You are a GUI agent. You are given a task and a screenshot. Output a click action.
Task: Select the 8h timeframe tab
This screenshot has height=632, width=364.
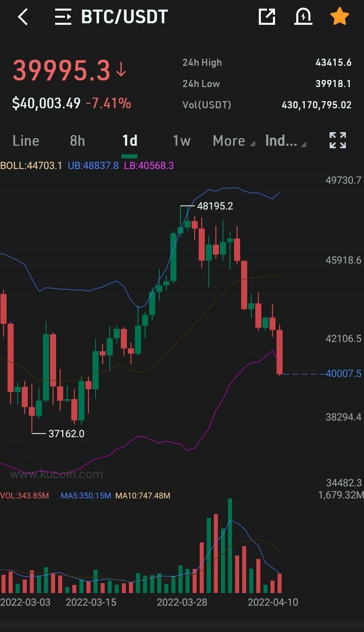pos(77,141)
